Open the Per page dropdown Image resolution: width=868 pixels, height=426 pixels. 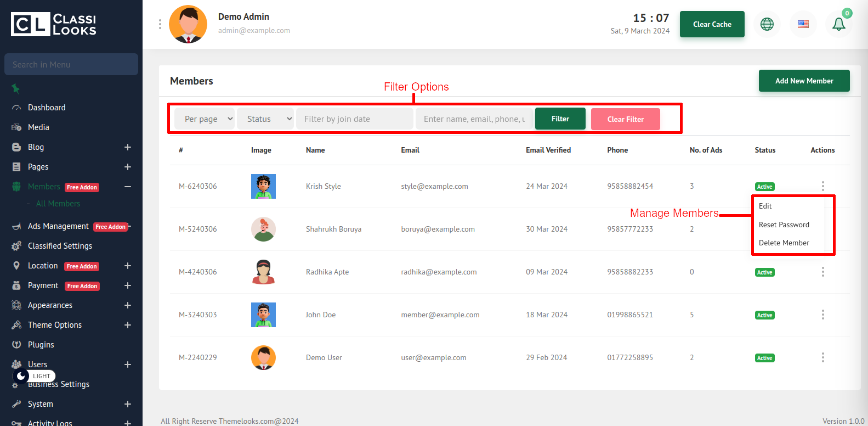205,119
